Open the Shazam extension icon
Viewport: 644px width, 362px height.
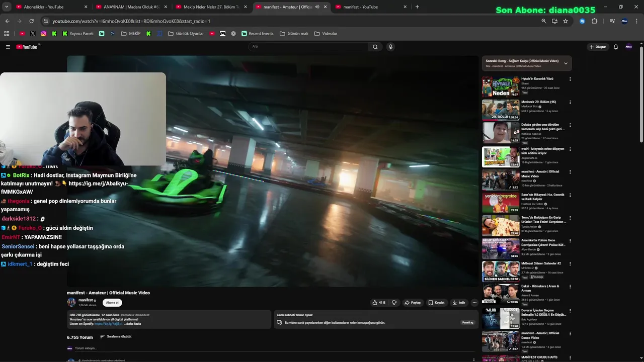pyautogui.click(x=582, y=21)
